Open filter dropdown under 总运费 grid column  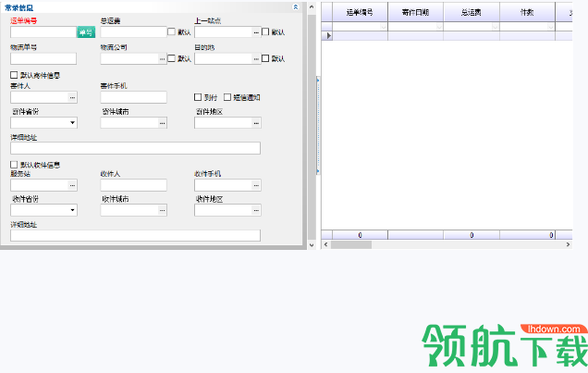click(x=495, y=27)
